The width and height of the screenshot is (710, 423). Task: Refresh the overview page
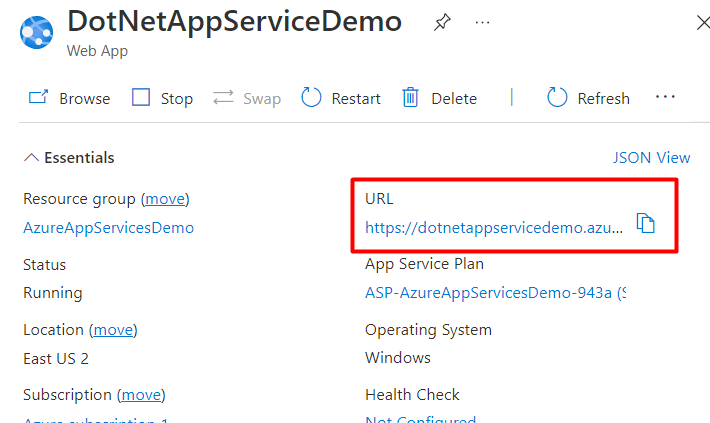(x=588, y=98)
